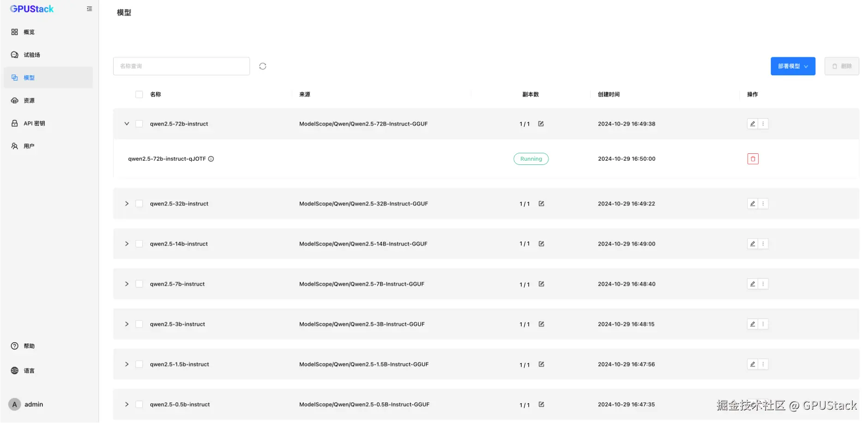Click timestamp 2024-10-29 16:50:00
The width and height of the screenshot is (868, 423).
pos(627,159)
